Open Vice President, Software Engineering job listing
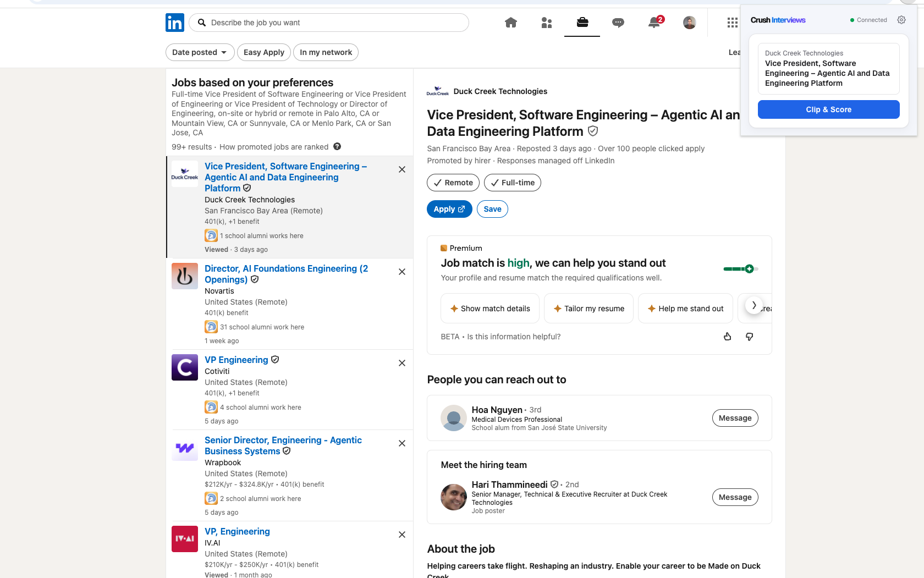The height and width of the screenshot is (578, 924). click(x=285, y=177)
